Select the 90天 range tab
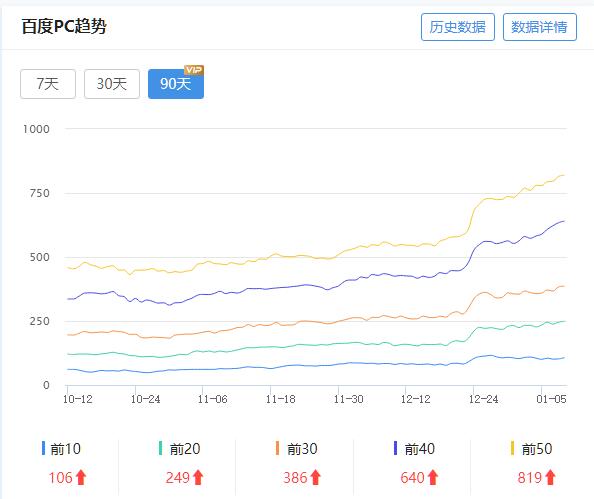 pos(176,84)
